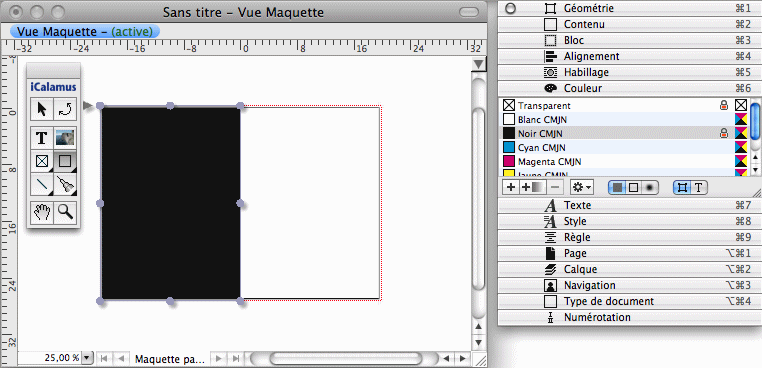The height and width of the screenshot is (368, 762).
Task: Click the Calque layers icon
Action: point(550,269)
